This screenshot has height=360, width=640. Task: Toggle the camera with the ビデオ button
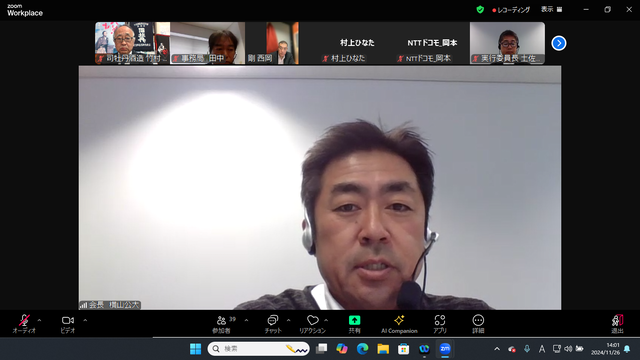68,324
